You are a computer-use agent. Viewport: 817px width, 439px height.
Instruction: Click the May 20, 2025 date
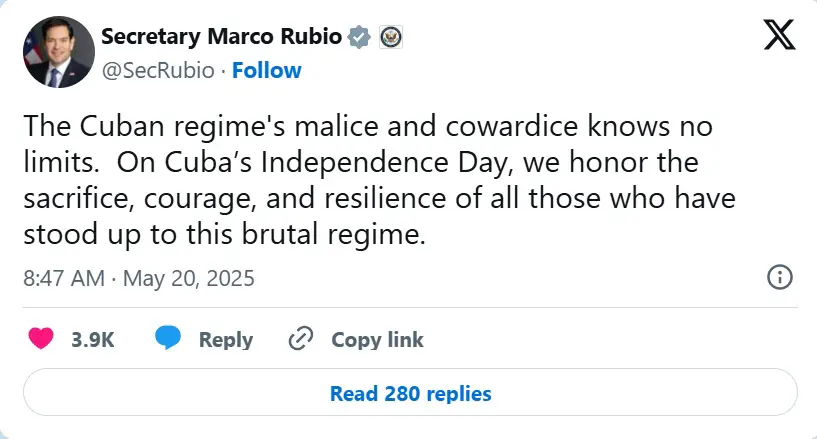tap(189, 278)
